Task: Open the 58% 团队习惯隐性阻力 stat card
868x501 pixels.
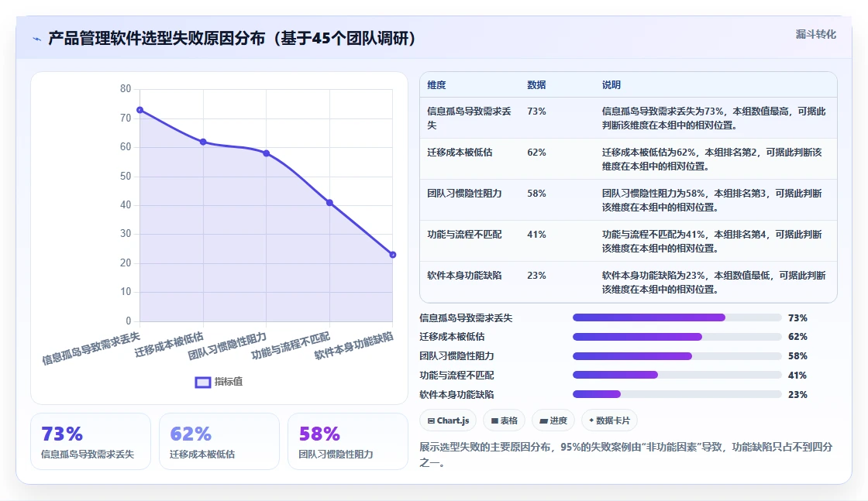Action: point(348,442)
